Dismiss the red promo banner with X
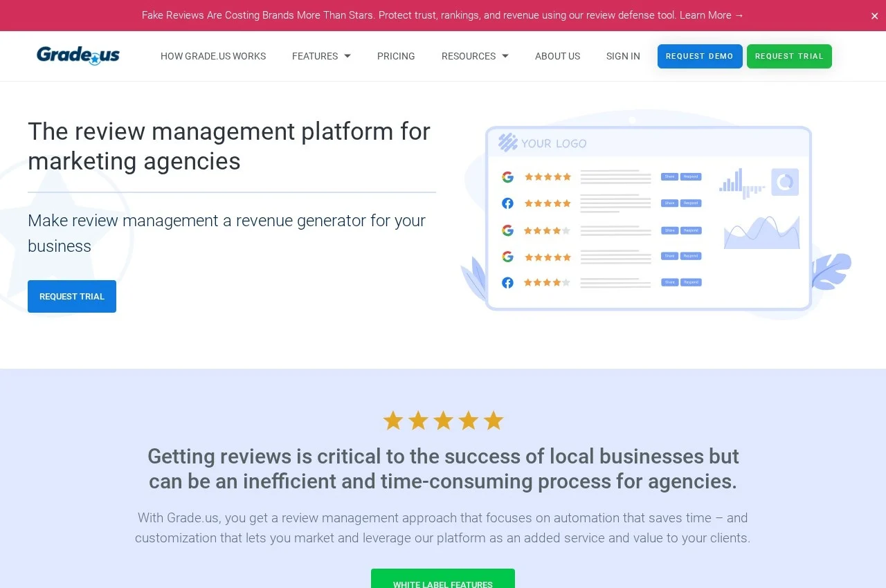The height and width of the screenshot is (588, 886). 874,16
